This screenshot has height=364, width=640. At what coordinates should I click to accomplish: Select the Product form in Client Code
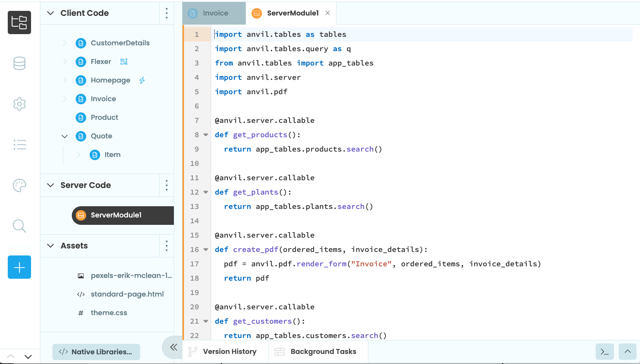coord(104,117)
